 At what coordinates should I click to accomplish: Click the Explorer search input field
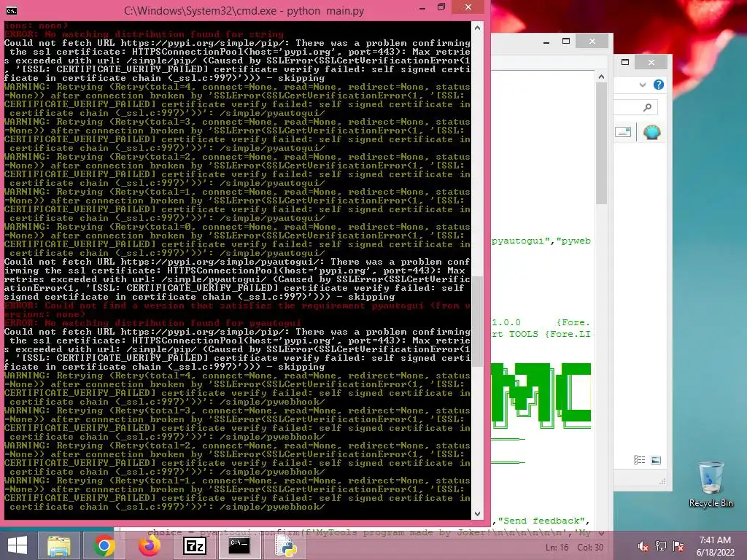[635, 107]
